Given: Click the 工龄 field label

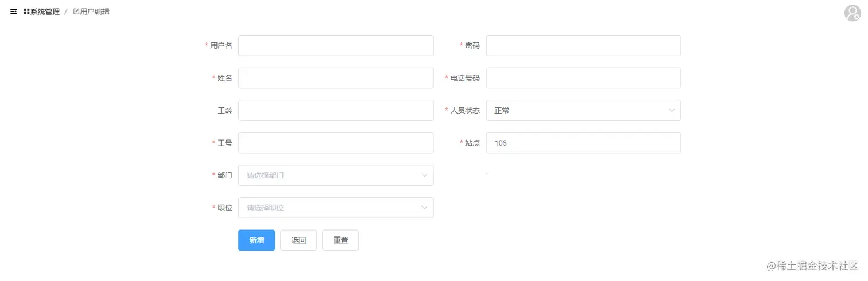Looking at the screenshot, I should coord(225,111).
